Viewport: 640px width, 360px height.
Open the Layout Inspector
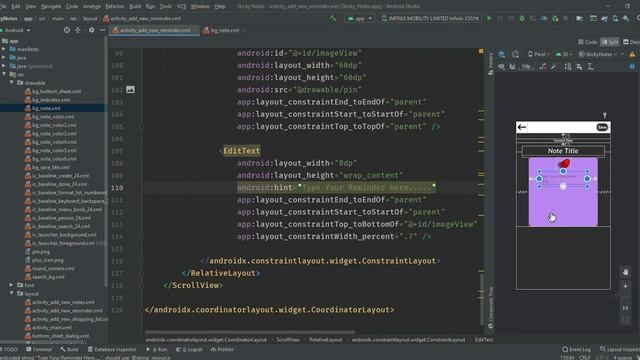[x=619, y=349]
